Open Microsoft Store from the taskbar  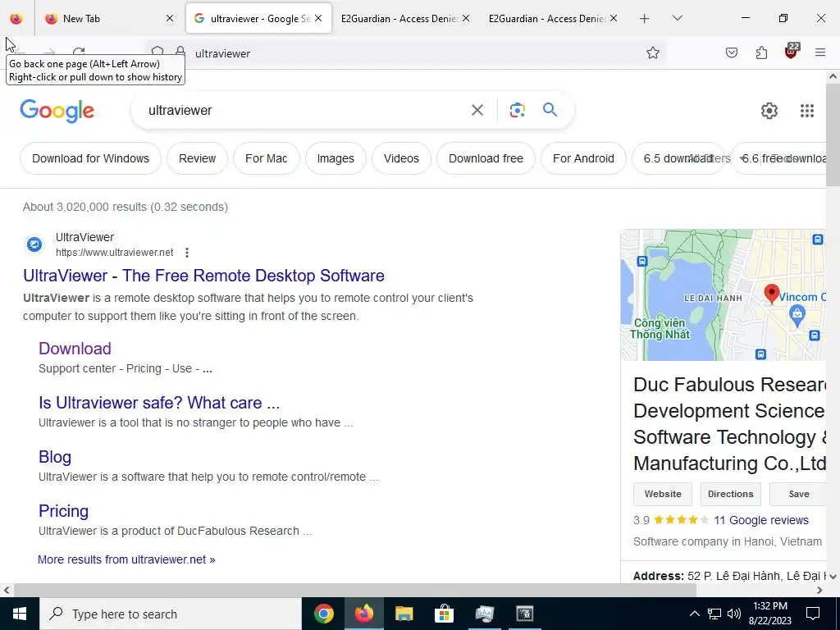click(x=444, y=614)
